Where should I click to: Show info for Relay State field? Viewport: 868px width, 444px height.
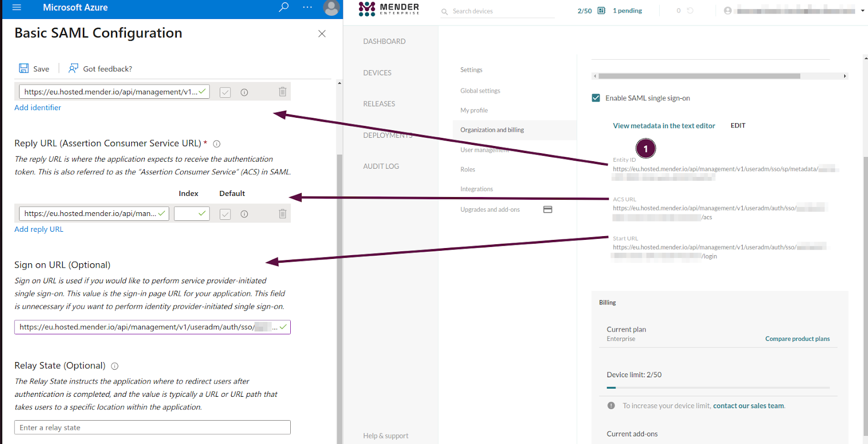coord(114,366)
